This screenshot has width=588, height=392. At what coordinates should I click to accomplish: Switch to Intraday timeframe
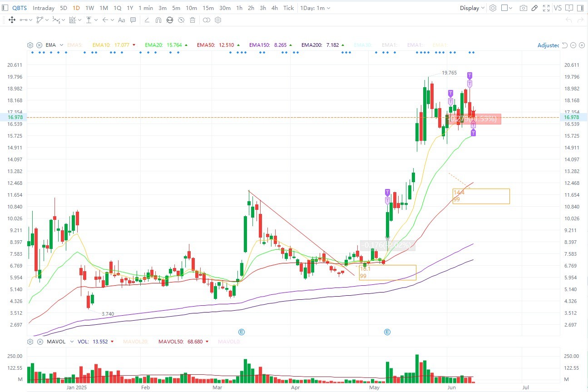click(44, 8)
